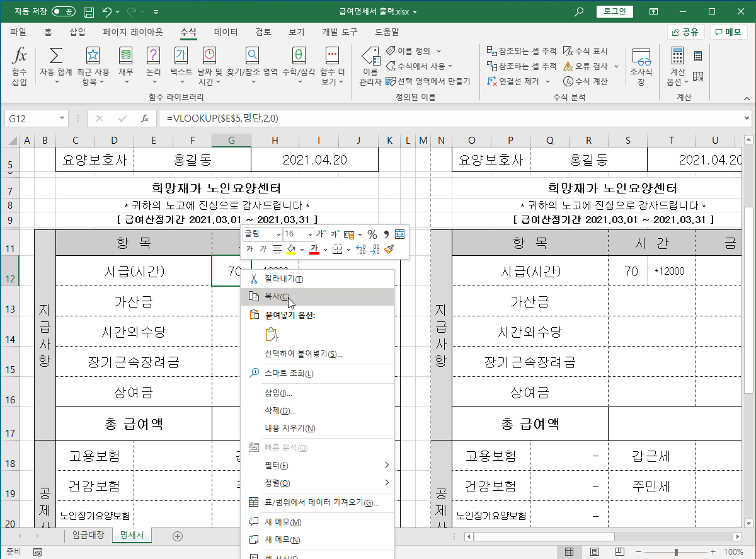Toggle bold 가 in the mini toolbar

pos(249,250)
